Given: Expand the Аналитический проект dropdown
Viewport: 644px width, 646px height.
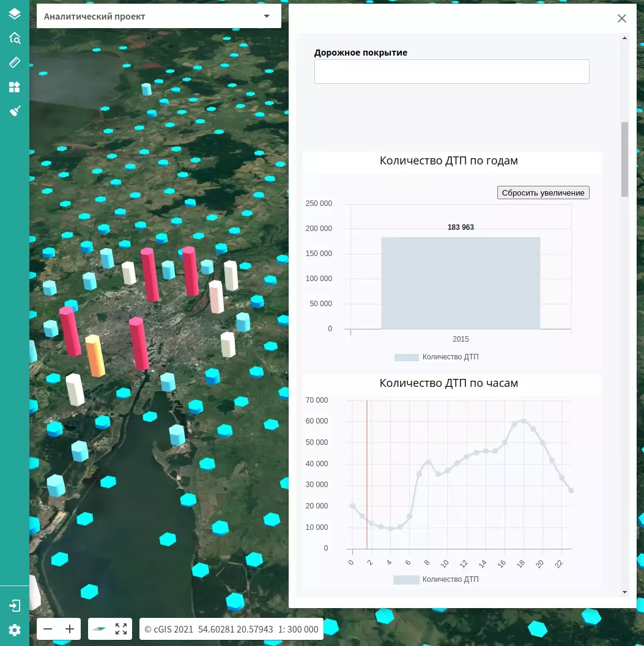Looking at the screenshot, I should click(267, 17).
